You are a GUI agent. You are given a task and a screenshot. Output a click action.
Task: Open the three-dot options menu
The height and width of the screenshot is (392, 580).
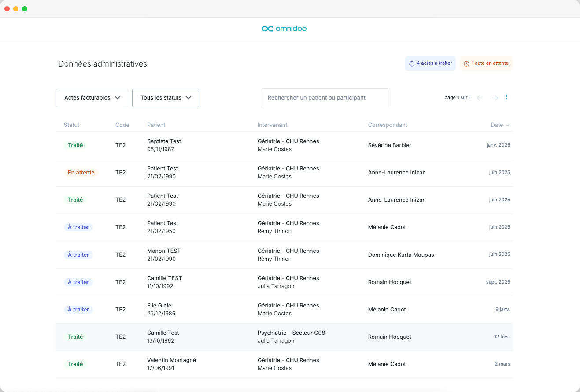[x=507, y=97]
